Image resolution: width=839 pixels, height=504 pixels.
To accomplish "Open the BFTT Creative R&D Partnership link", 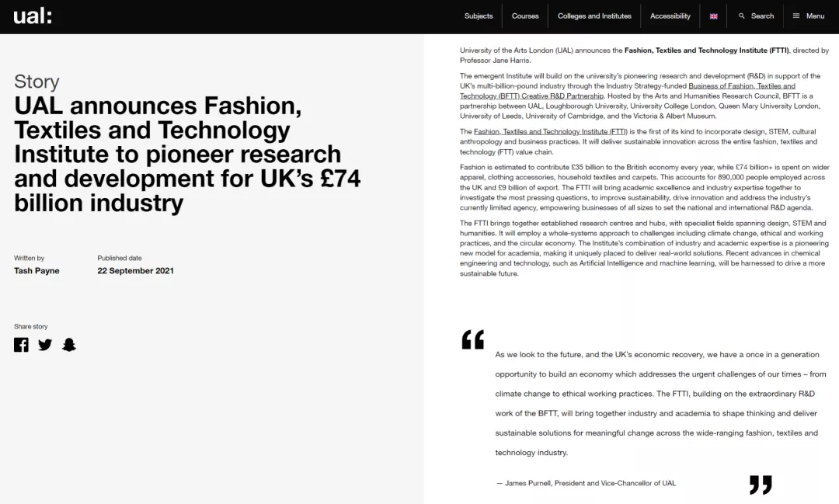I will (531, 96).
